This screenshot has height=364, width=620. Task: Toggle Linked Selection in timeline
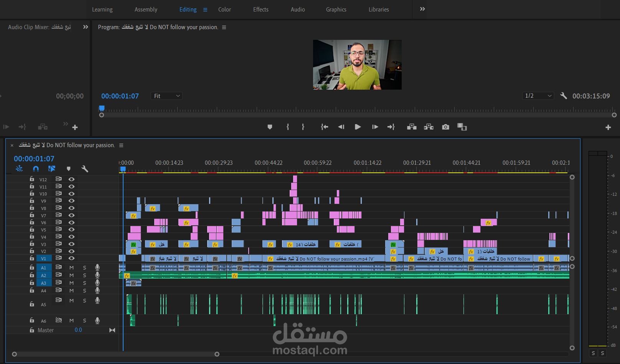(52, 169)
